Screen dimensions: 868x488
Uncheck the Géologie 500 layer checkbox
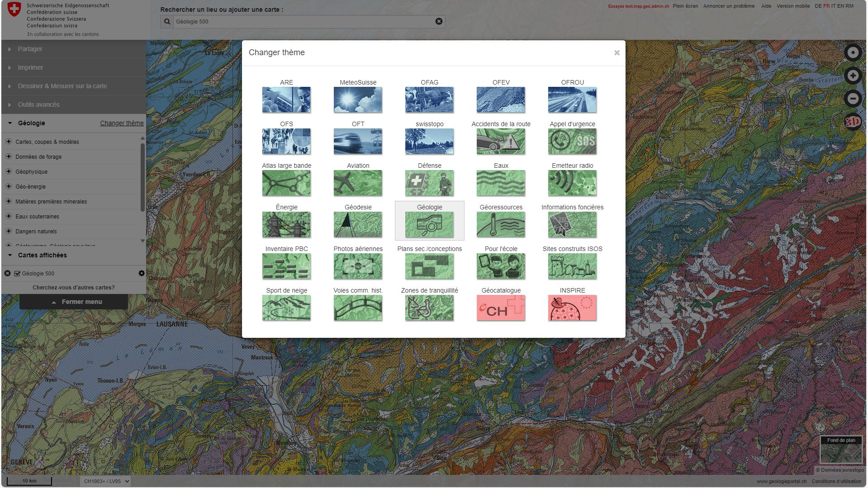point(18,274)
